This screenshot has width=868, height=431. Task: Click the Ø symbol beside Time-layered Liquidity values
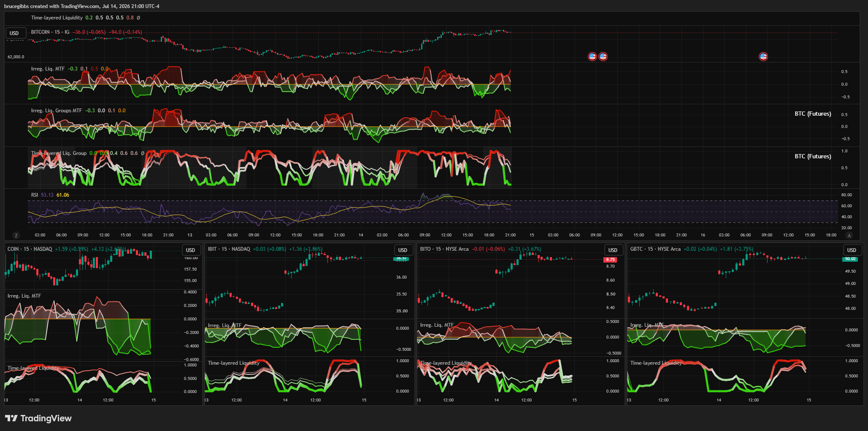click(x=138, y=18)
